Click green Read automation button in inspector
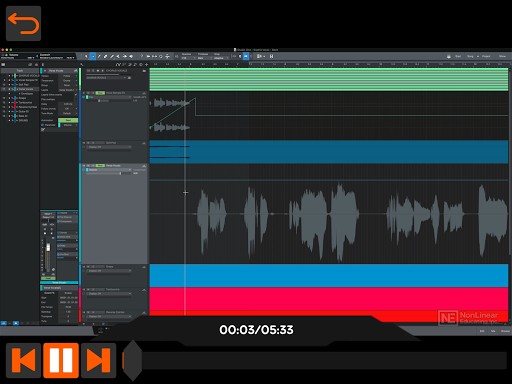This screenshot has height=384, width=512. [x=68, y=120]
